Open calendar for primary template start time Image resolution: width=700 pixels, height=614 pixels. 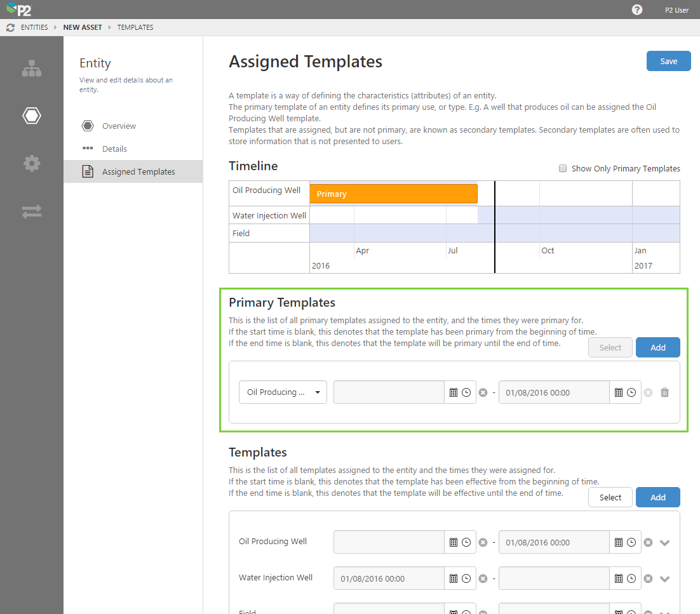454,392
